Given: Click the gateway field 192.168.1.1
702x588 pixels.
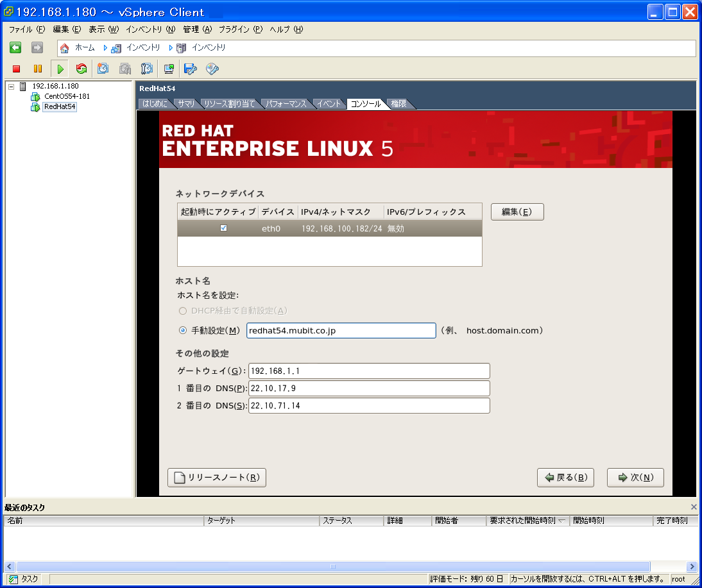Looking at the screenshot, I should 369,371.
